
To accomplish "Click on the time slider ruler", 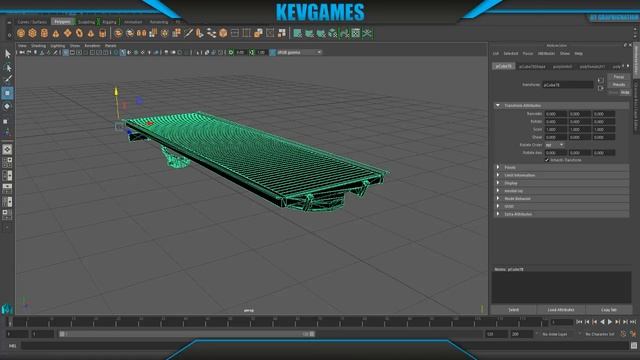I will [x=280, y=322].
